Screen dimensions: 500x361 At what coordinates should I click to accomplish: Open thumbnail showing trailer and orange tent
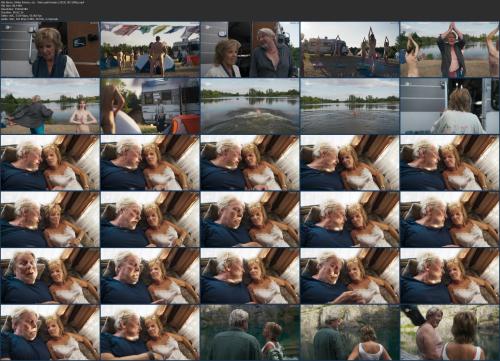[x=150, y=106]
